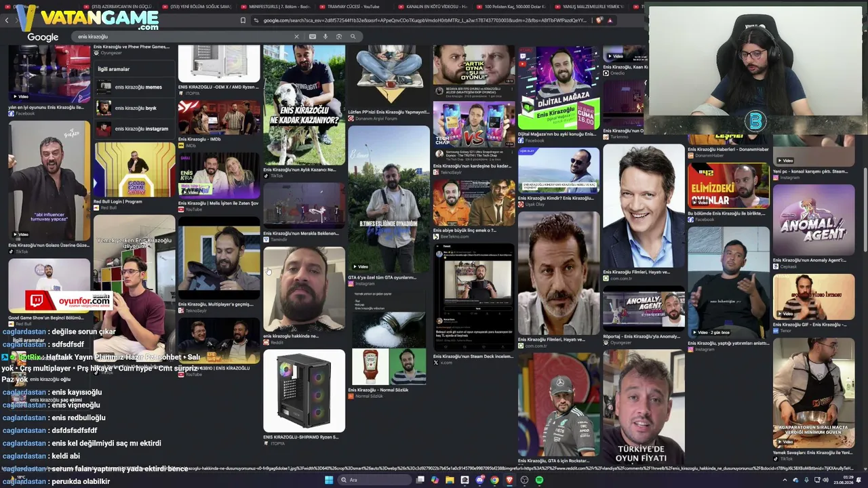This screenshot has height=488, width=868.
Task: Open 'Melis İşiten ile Zaten Şov' YouTube link
Action: tap(218, 203)
